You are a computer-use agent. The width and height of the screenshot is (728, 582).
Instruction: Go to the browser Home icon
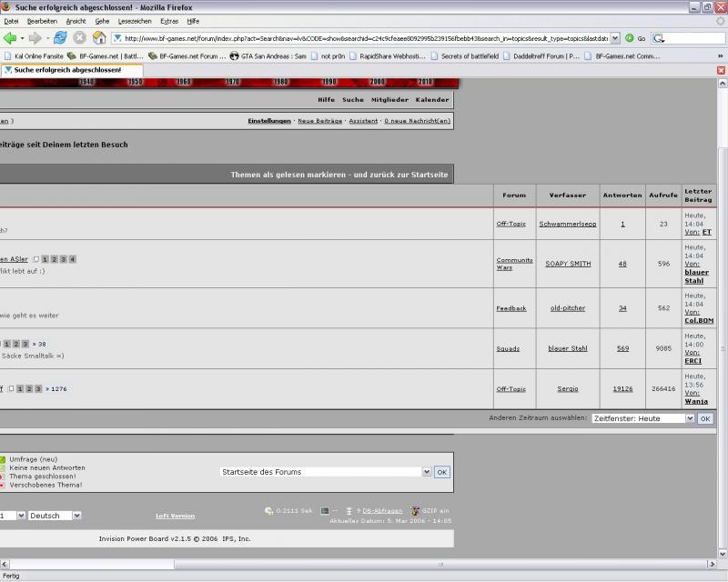(99, 38)
